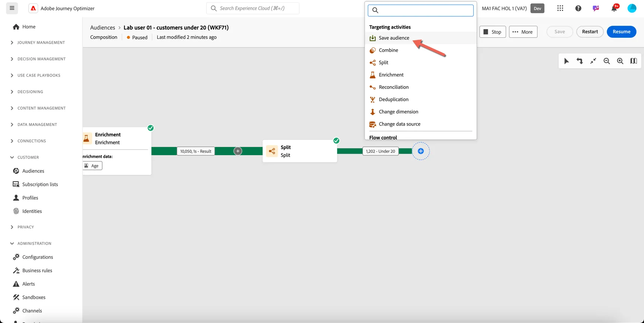Select the pointer selection tool
The width and height of the screenshot is (644, 323).
pos(566,61)
